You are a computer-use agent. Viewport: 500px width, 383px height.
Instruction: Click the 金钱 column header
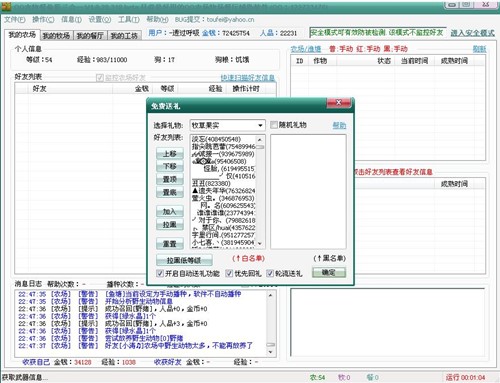[132, 89]
